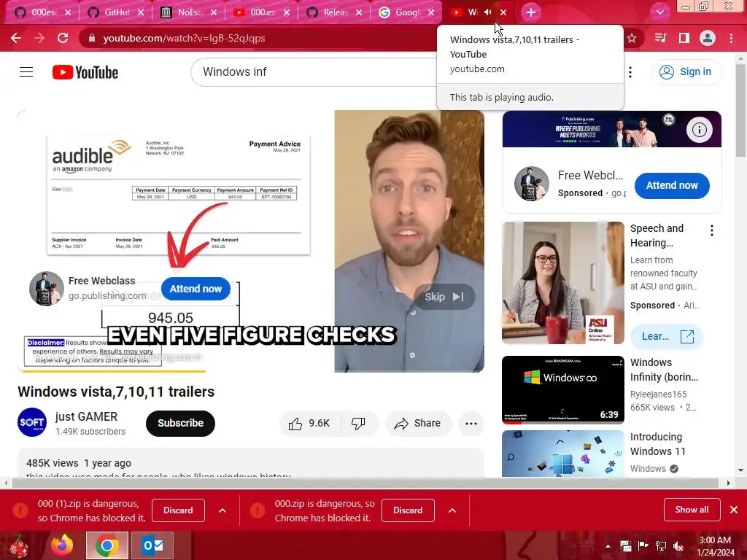Screen dimensions: 747x560
Task: Click the network tray icon
Action: click(x=661, y=546)
